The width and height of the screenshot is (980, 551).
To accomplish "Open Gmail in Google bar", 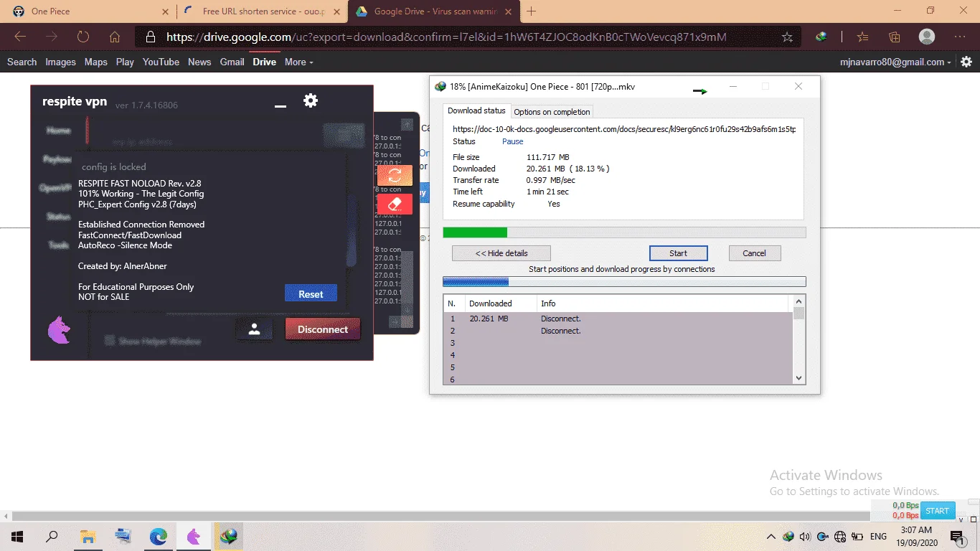I will [x=232, y=62].
